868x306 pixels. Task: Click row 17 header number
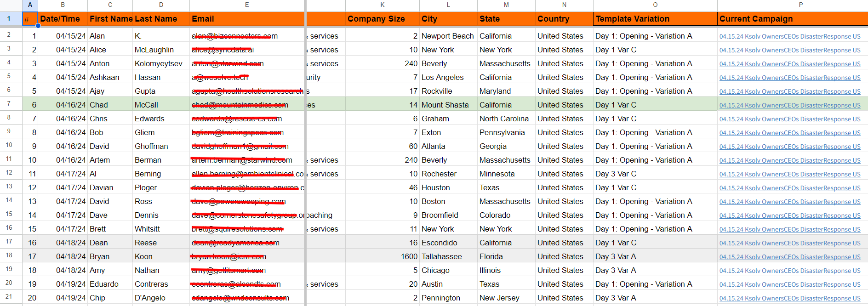pyautogui.click(x=9, y=242)
